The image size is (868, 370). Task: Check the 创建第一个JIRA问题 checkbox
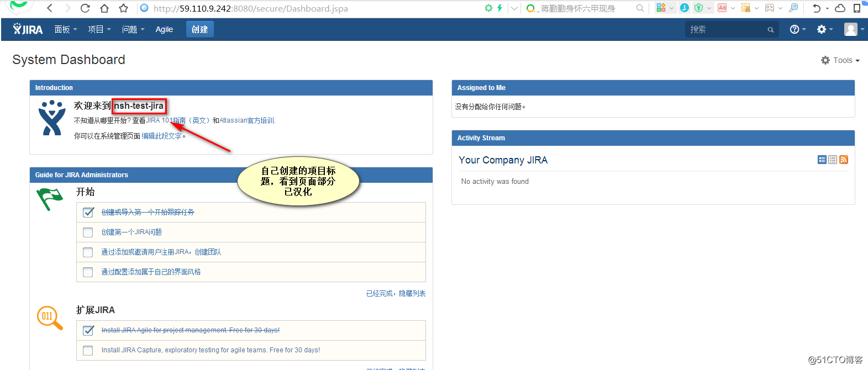click(x=88, y=232)
